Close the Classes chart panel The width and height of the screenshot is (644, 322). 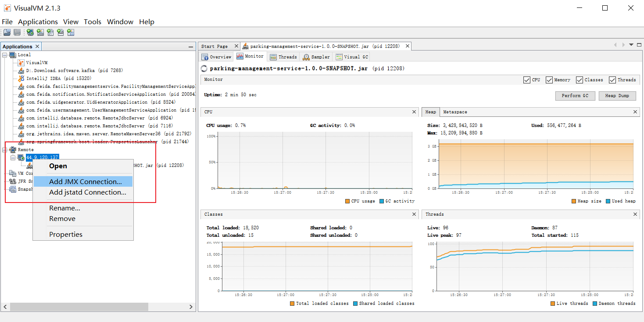414,214
